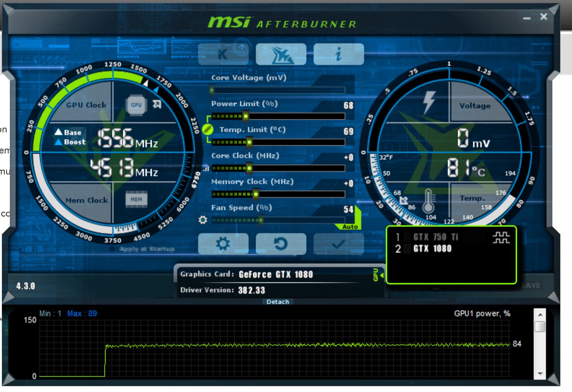This screenshot has height=392, width=572.
Task: Click the Fan Speed slider handle
Action: 261,220
